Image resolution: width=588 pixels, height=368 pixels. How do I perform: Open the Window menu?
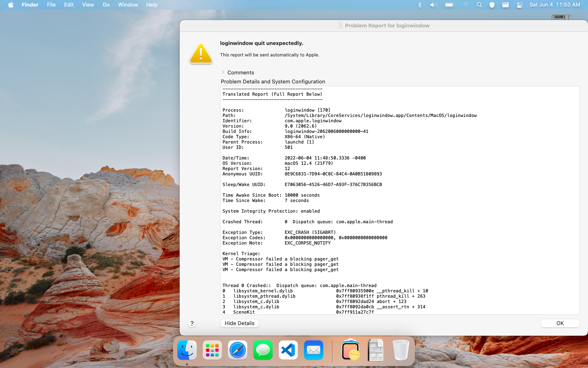128,5
